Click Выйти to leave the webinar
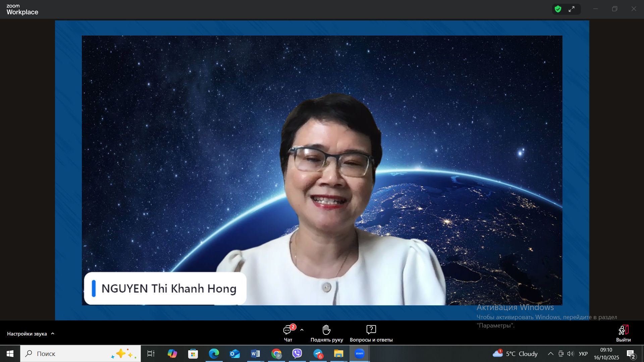 (x=623, y=334)
